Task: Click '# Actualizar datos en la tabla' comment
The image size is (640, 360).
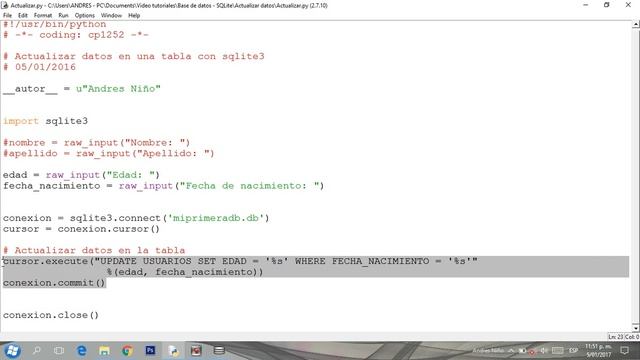Action: (x=94, y=250)
